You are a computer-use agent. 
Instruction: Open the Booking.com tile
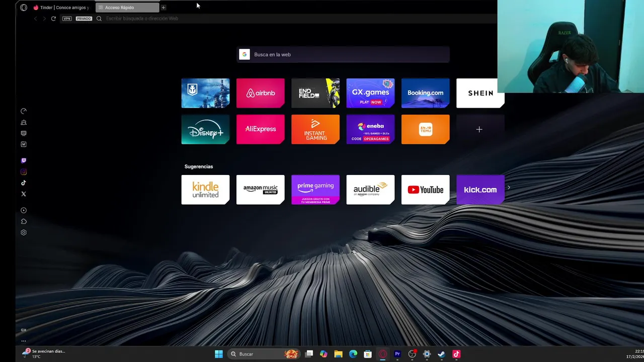[426, 93]
